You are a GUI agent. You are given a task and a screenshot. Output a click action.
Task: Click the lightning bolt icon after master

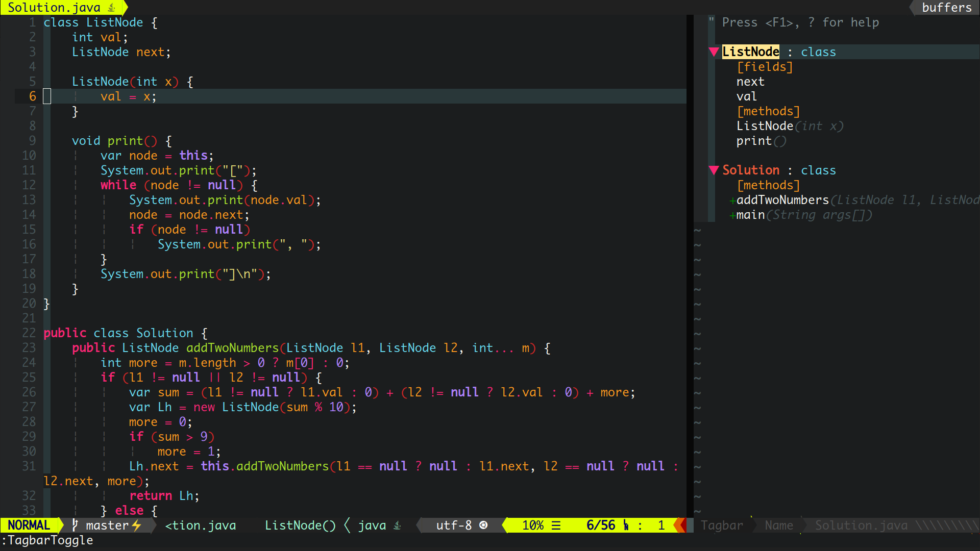[x=136, y=525]
